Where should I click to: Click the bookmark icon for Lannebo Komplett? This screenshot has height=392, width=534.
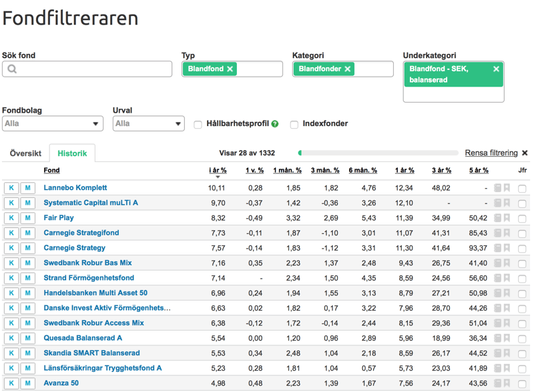pos(507,188)
